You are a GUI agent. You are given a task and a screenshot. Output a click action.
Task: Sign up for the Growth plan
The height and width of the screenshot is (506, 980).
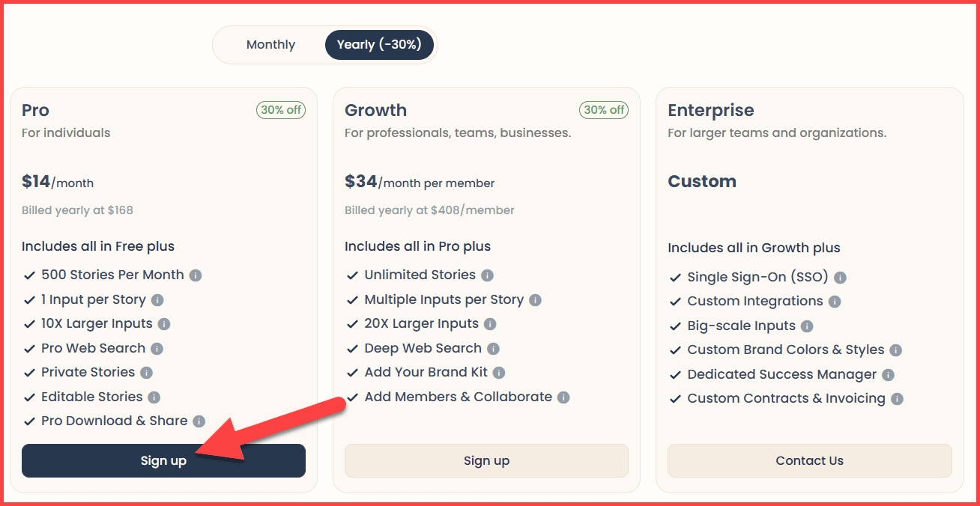pyautogui.click(x=486, y=460)
